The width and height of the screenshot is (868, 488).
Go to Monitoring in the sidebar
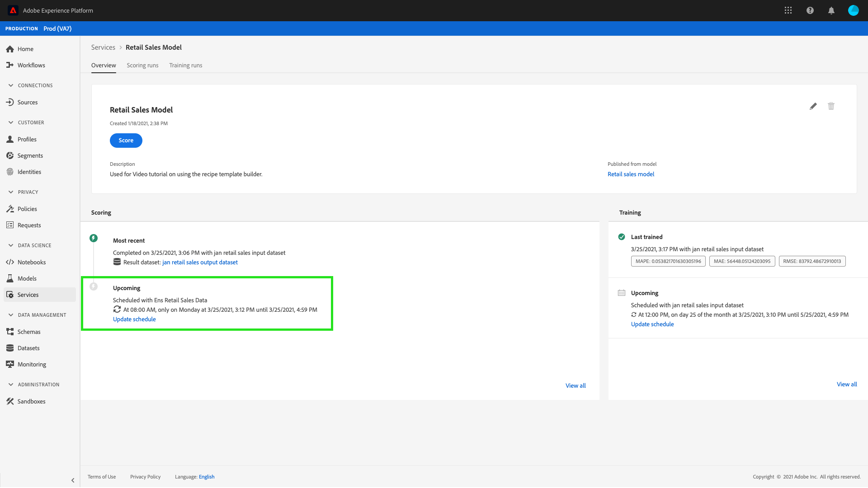32,364
